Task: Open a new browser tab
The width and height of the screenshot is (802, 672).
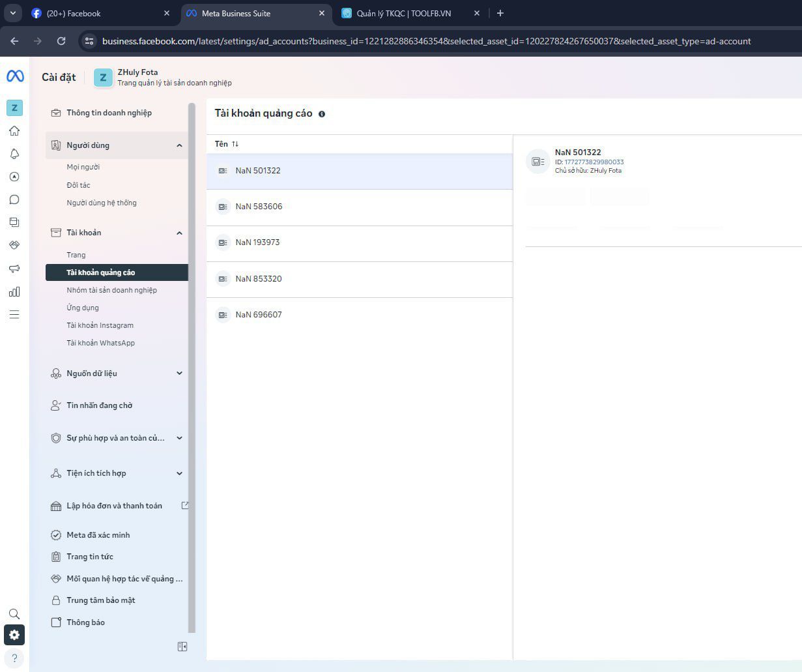Action: pyautogui.click(x=500, y=13)
